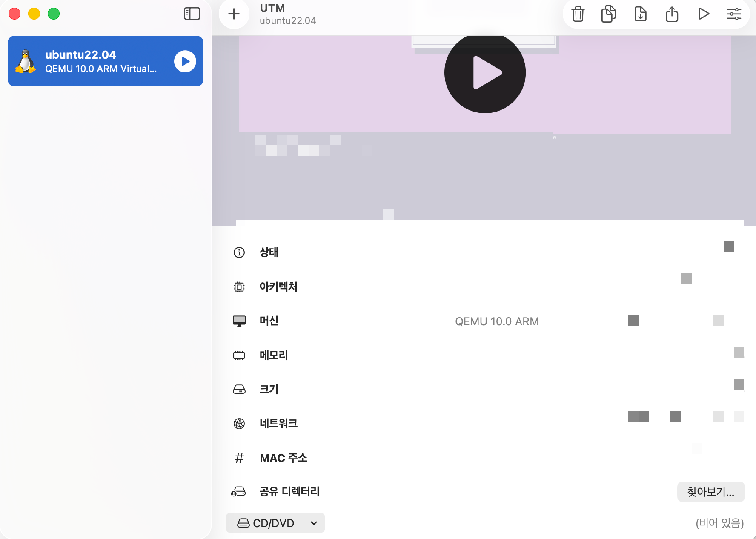Viewport: 756px width, 539px height.
Task: Open VM settings sliders icon
Action: [734, 14]
